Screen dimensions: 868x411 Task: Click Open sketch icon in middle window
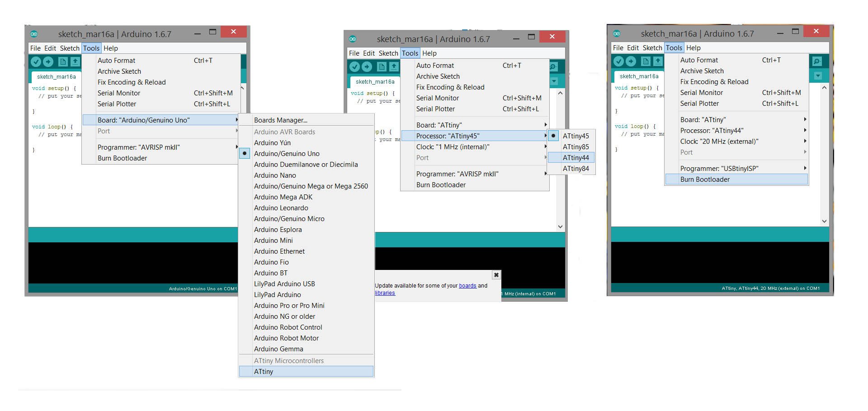pyautogui.click(x=394, y=66)
